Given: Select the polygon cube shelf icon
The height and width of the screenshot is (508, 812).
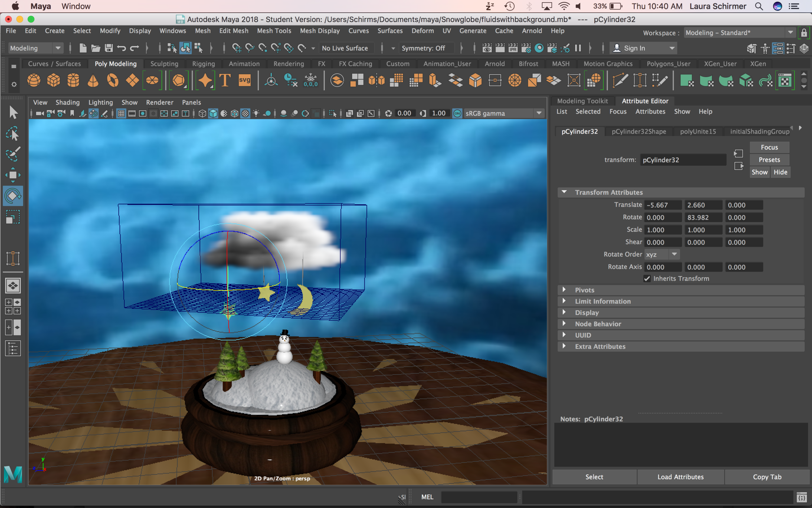Looking at the screenshot, I should pyautogui.click(x=53, y=81).
